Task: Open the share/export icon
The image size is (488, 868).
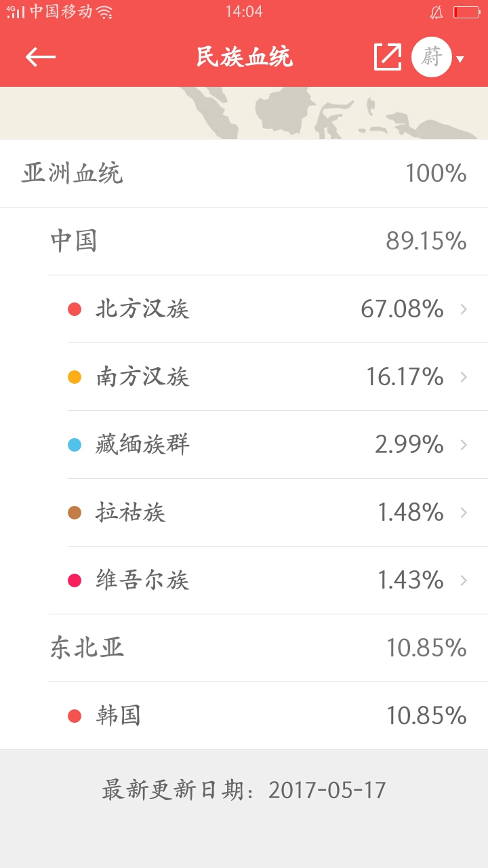Action: pyautogui.click(x=388, y=57)
